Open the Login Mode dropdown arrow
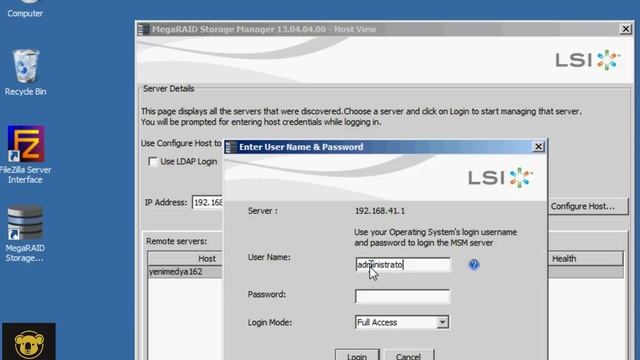Image resolution: width=640 pixels, height=360 pixels. (442, 322)
